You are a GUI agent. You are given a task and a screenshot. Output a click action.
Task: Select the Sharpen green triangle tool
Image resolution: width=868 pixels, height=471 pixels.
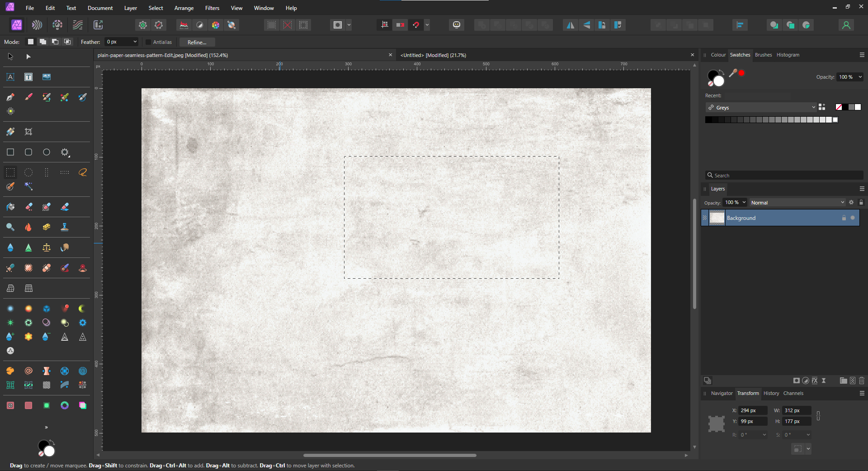click(28, 247)
